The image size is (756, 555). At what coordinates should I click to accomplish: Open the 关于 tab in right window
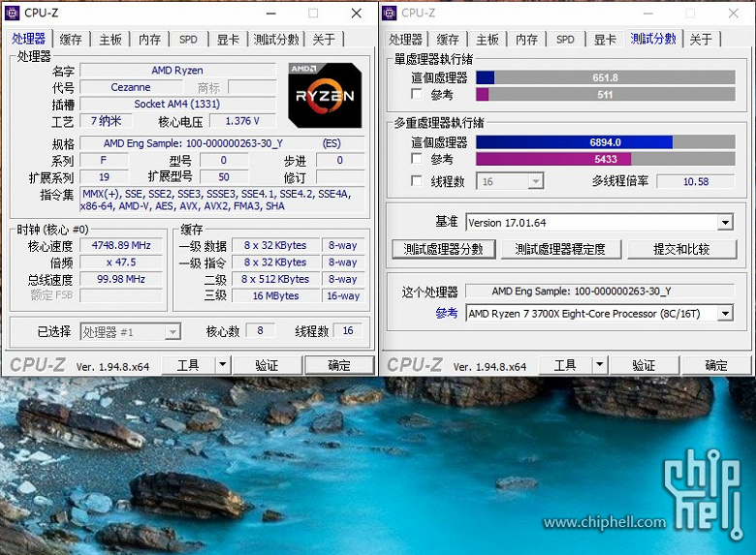click(x=701, y=39)
